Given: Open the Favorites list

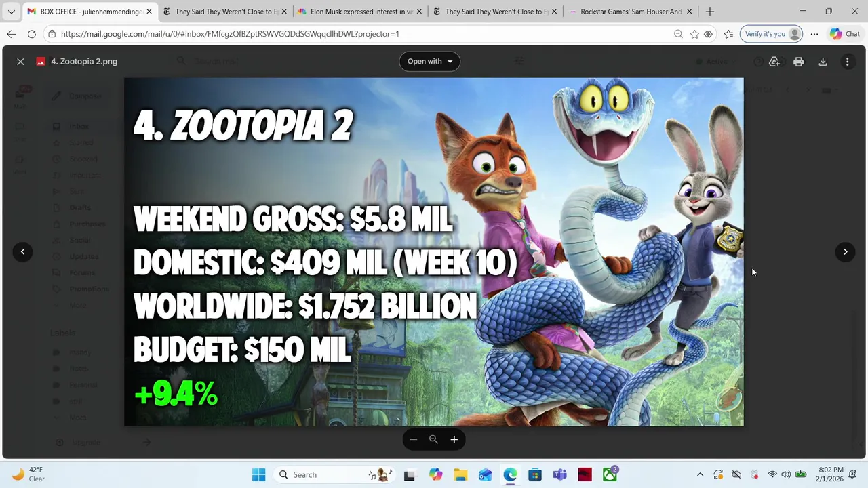Looking at the screenshot, I should pyautogui.click(x=728, y=34).
